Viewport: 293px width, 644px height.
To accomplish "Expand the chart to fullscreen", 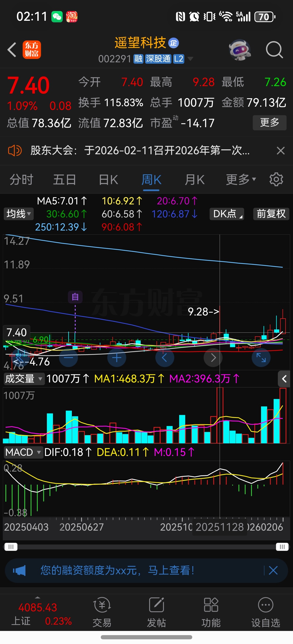I will (x=261, y=358).
